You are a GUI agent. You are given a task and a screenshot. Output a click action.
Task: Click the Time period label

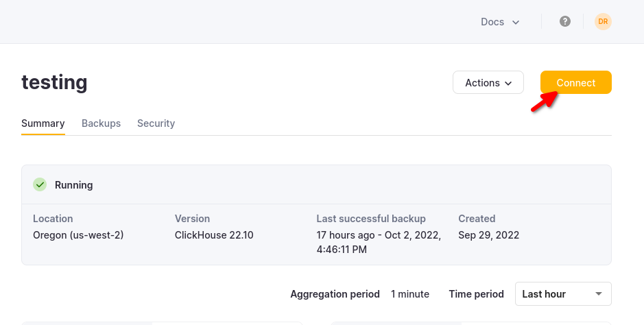(x=476, y=294)
